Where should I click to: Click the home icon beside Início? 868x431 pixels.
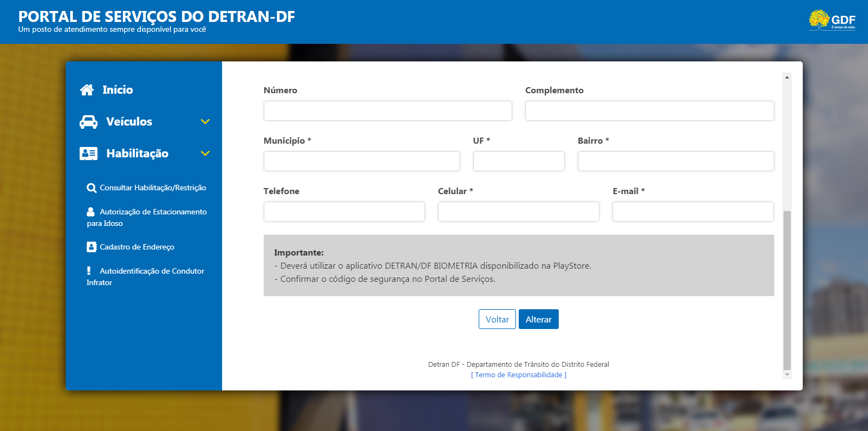coord(87,90)
